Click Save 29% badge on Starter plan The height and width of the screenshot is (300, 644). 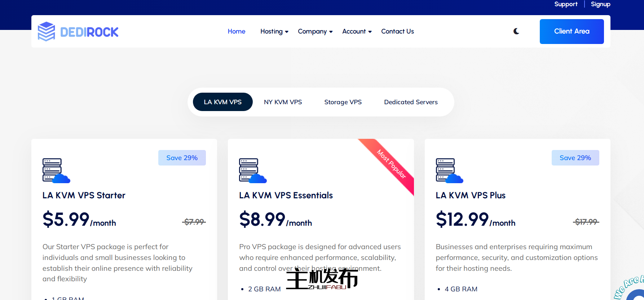click(182, 158)
